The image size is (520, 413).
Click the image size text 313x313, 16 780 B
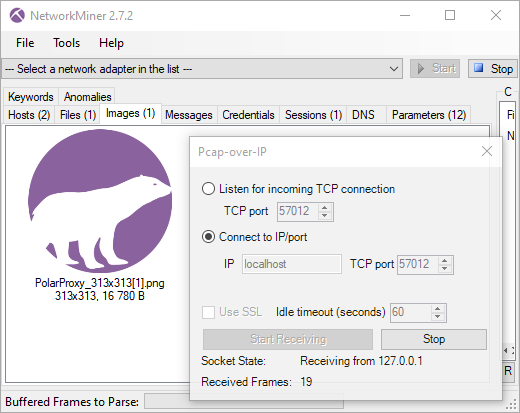(x=100, y=296)
